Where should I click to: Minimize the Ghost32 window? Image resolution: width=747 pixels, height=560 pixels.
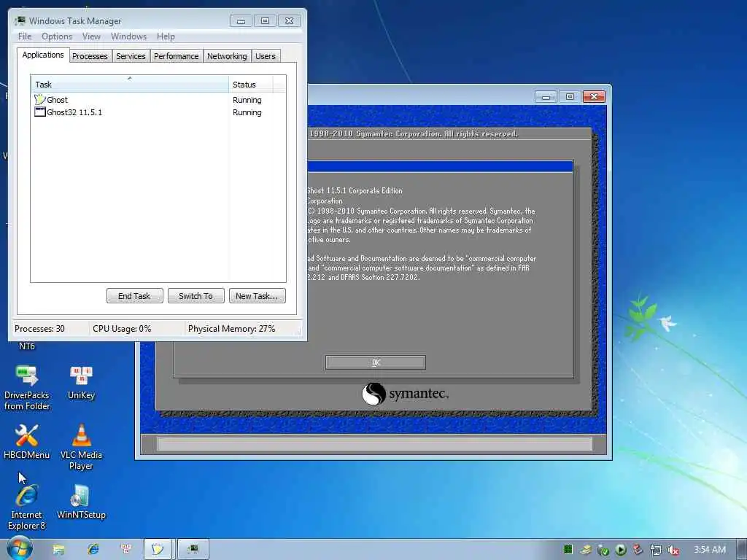tap(546, 97)
